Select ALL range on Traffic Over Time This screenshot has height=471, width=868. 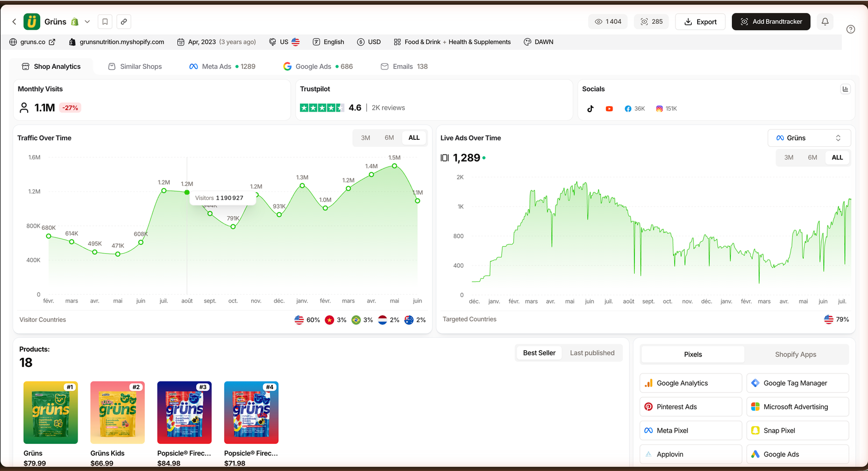414,138
